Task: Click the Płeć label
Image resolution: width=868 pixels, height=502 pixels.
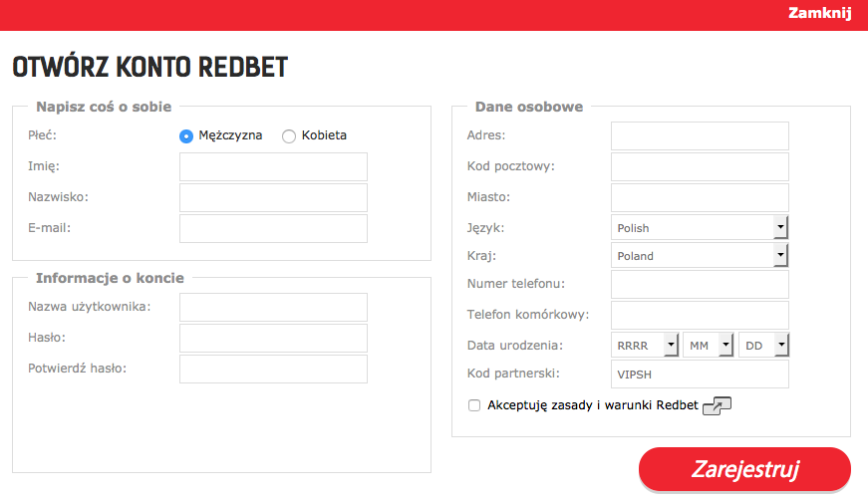Action: (42, 135)
